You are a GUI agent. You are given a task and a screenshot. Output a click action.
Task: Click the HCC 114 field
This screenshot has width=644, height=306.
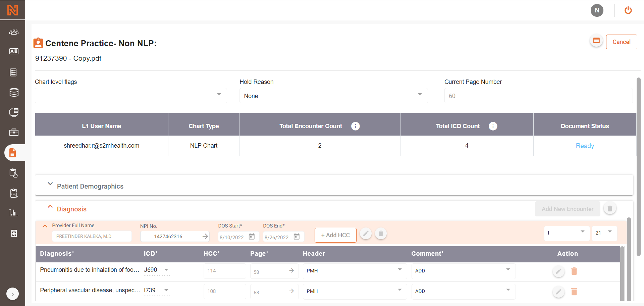point(225,271)
